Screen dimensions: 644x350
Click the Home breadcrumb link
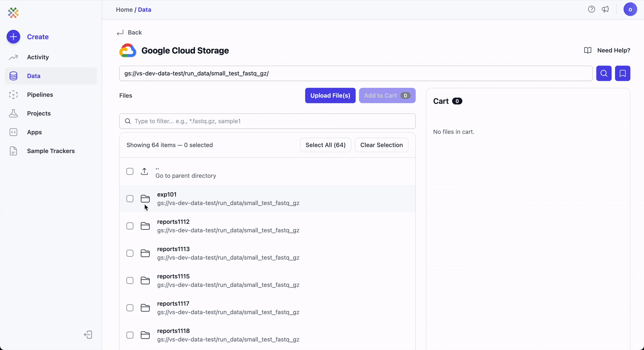click(124, 10)
